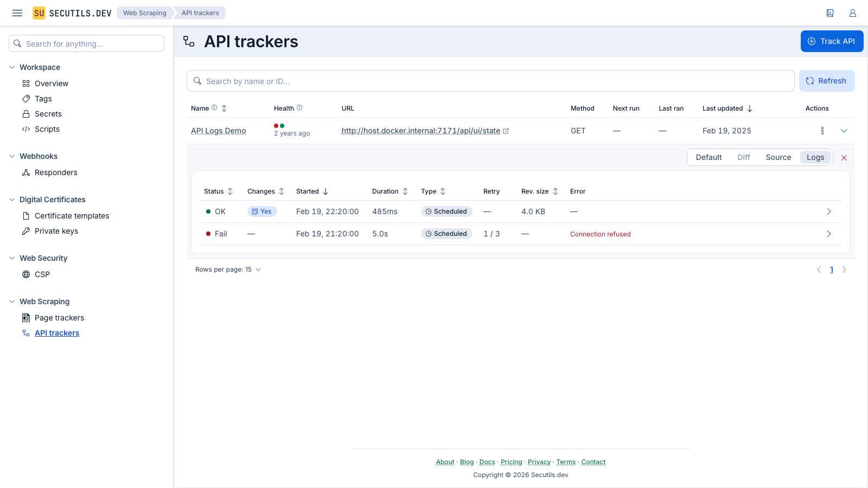Click the Name column help icon
868x488 pixels.
[x=214, y=108]
